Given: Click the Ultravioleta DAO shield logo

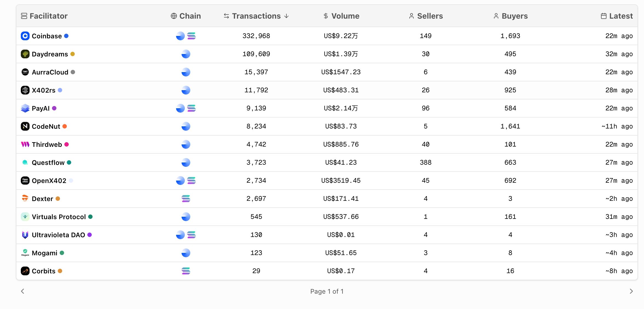Looking at the screenshot, I should [x=25, y=235].
